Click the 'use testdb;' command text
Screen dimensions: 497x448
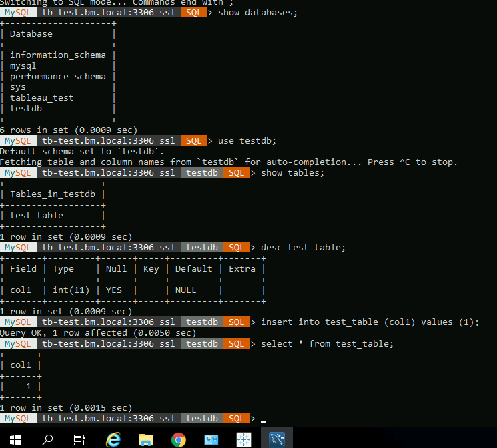(247, 141)
